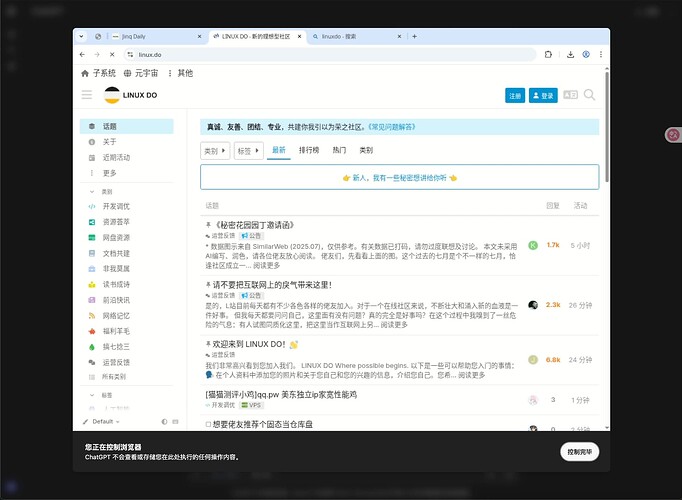Open topic 《秘密花园园丁邀请函》
Screen dimensions: 682x500
coord(254,225)
